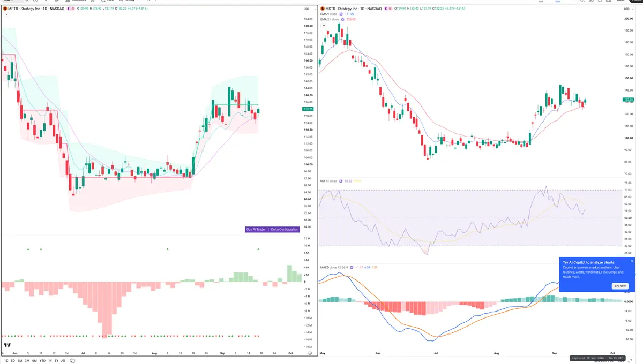Viewport: 643px width, 364px height.
Task: Select the YTD time range
Action: tap(42, 361)
